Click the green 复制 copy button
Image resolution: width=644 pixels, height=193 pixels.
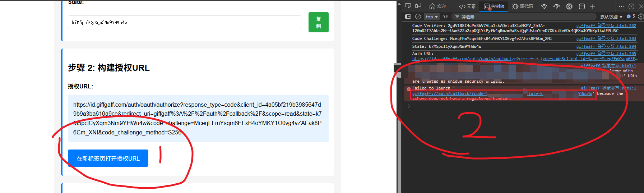click(318, 22)
